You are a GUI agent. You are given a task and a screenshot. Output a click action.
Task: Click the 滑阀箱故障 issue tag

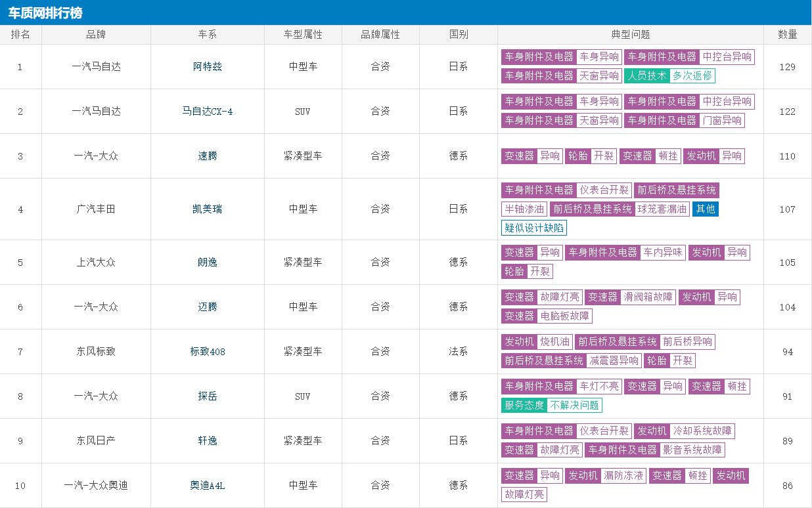pyautogui.click(x=648, y=297)
